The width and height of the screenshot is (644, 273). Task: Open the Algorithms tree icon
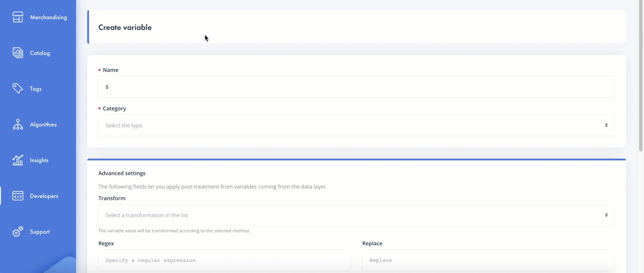tap(18, 124)
